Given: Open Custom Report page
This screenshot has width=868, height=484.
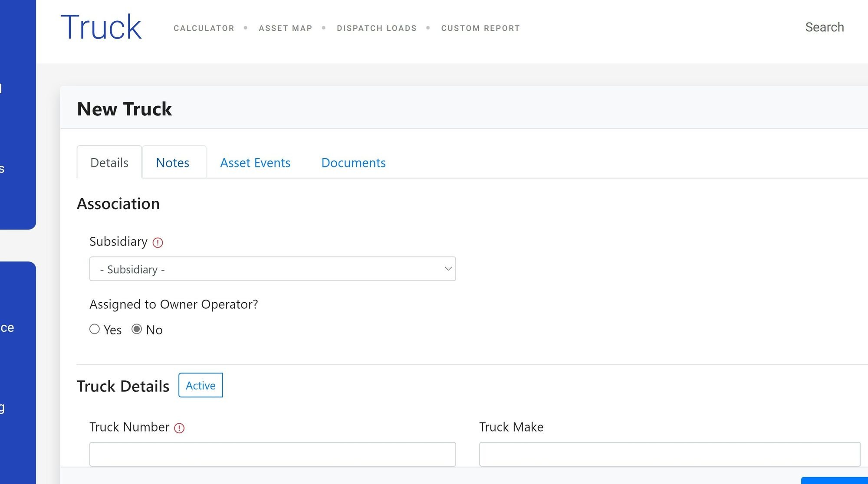Looking at the screenshot, I should 480,28.
